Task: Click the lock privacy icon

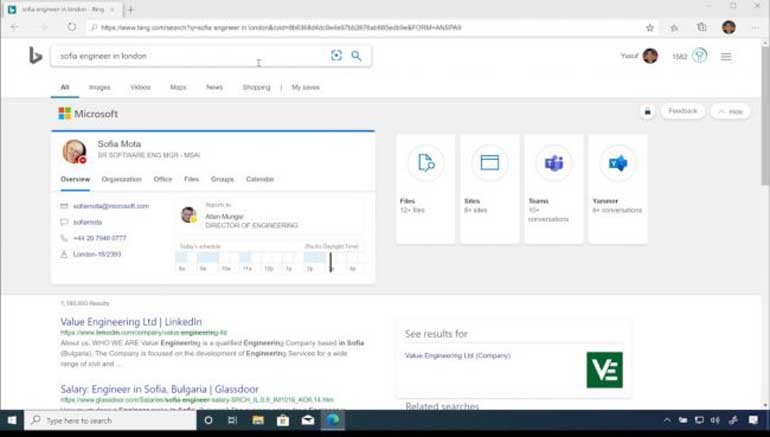Action: coord(647,111)
